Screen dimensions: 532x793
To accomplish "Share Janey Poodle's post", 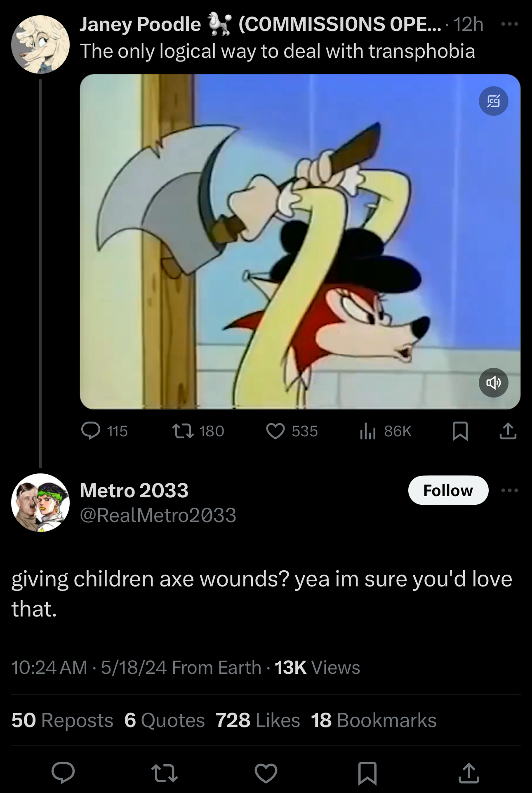I will point(508,431).
